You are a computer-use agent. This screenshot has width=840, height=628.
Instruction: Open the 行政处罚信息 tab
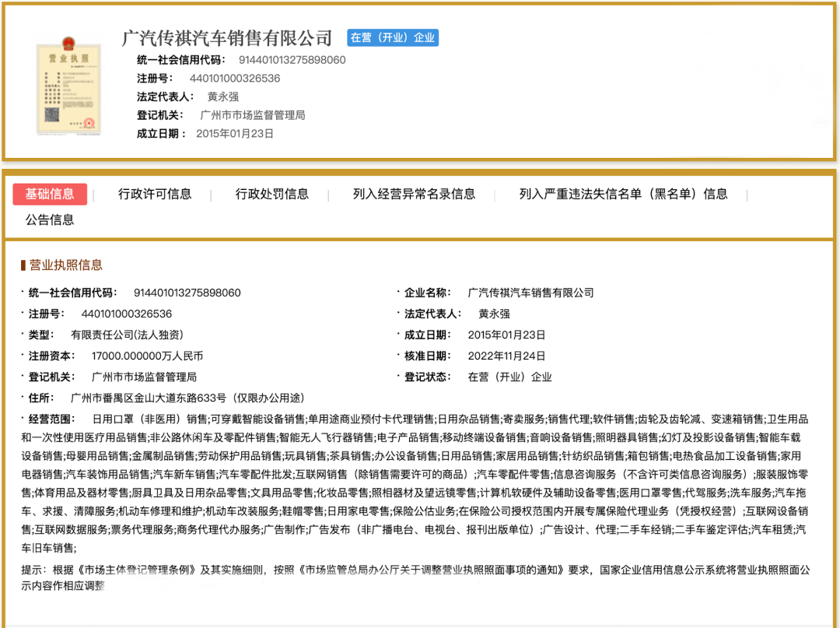tap(272, 194)
